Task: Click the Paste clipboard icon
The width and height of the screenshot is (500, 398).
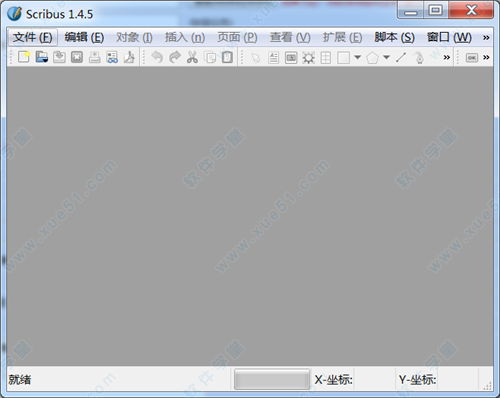Action: coord(227,57)
